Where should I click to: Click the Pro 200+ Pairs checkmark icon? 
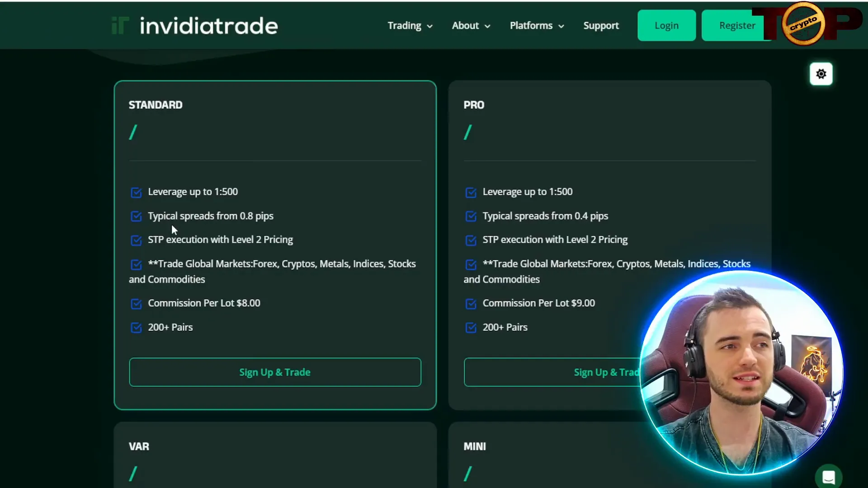click(471, 328)
